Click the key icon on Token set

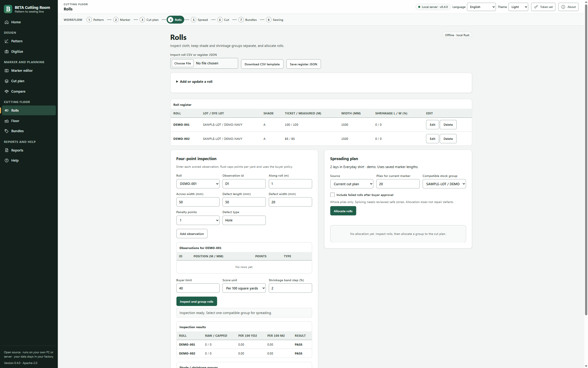pyautogui.click(x=536, y=7)
